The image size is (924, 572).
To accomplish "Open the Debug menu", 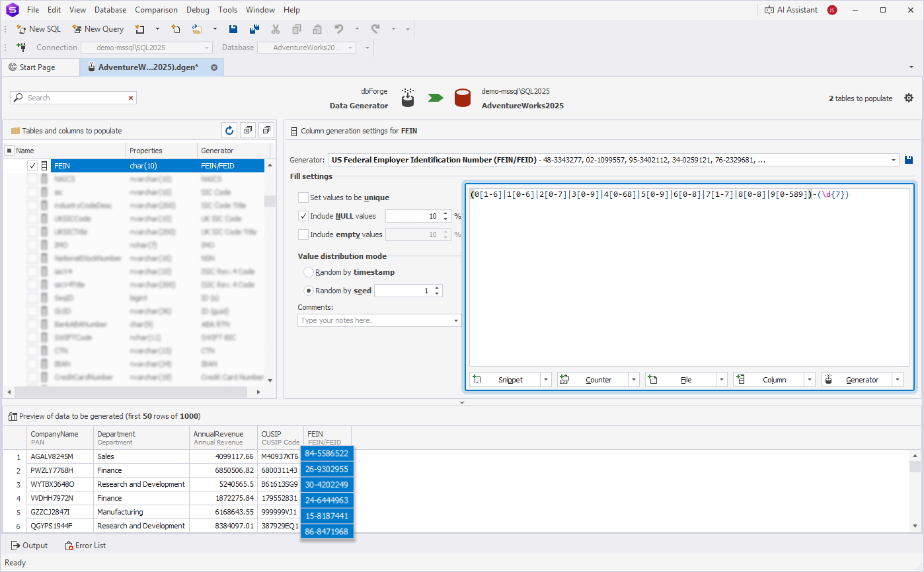I will (x=198, y=10).
